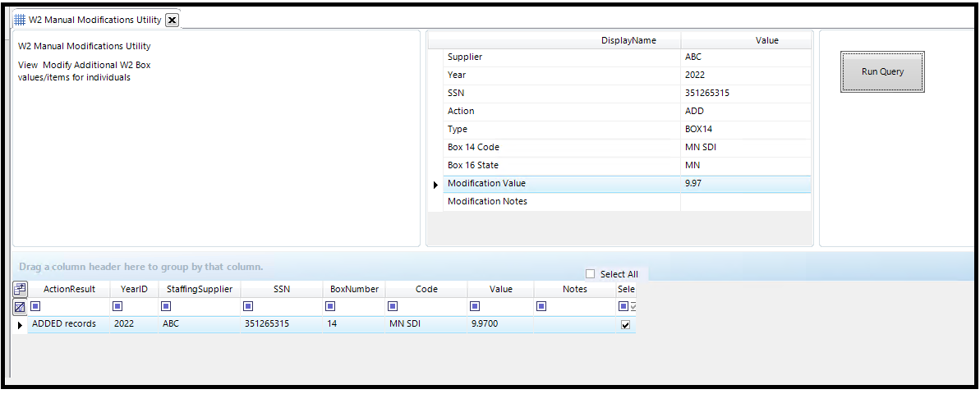Click the ActionResult column filter icon
The height and width of the screenshot is (394, 980).
[x=35, y=306]
